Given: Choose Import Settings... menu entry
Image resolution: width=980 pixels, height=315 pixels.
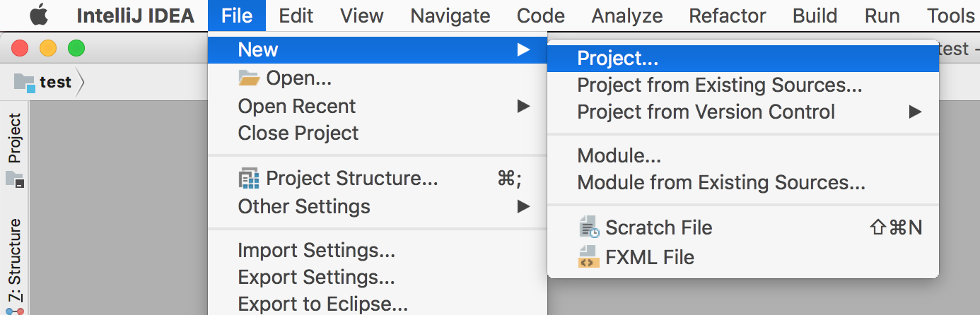Looking at the screenshot, I should coord(316,251).
